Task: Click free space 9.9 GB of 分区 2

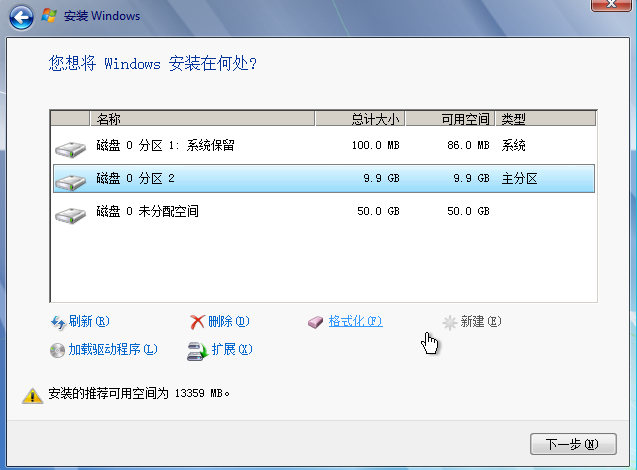Action: [471, 178]
